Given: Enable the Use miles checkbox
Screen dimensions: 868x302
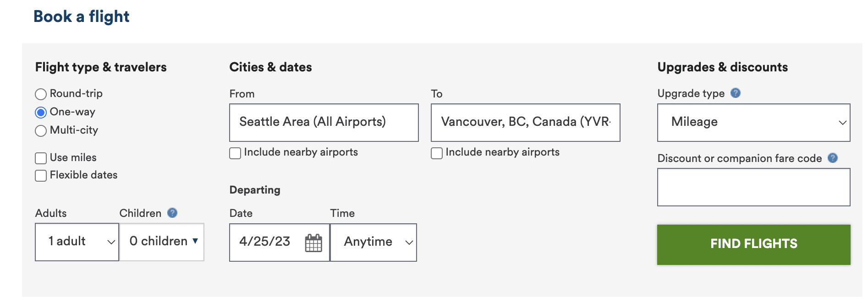Looking at the screenshot, I should 41,158.
